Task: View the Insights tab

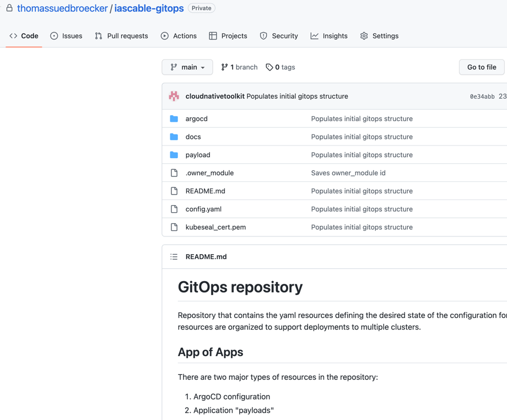Action: pyautogui.click(x=329, y=36)
